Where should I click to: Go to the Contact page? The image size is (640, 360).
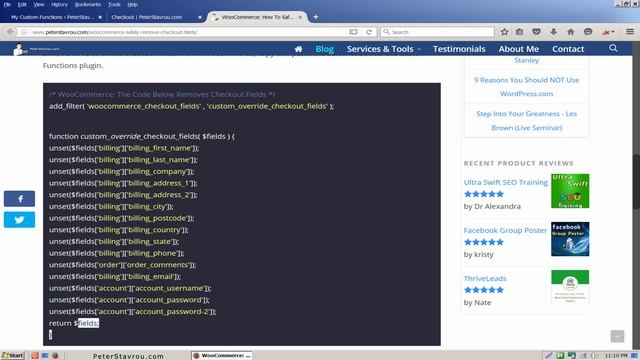[568, 49]
